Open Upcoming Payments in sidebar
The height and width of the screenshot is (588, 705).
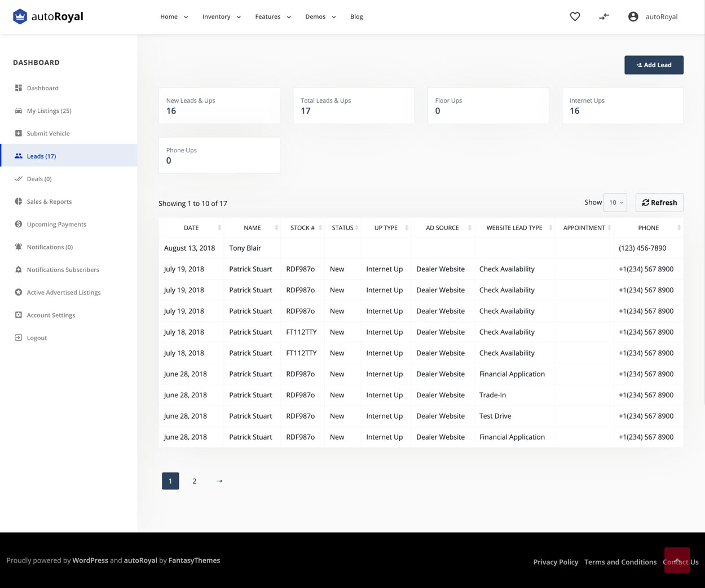(x=56, y=224)
